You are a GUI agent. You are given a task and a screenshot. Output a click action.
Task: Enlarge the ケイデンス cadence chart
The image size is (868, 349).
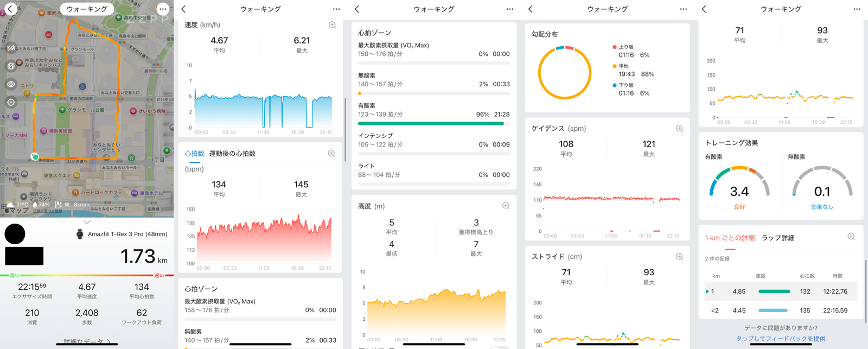679,129
